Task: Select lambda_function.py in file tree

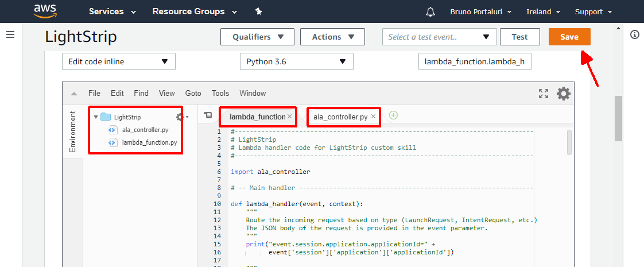Action: (149, 142)
